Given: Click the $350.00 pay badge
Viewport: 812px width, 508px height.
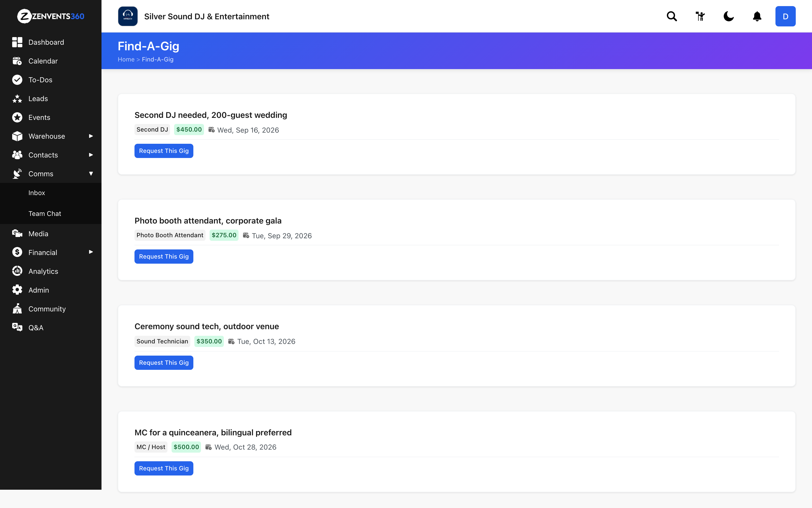Looking at the screenshot, I should click(209, 341).
